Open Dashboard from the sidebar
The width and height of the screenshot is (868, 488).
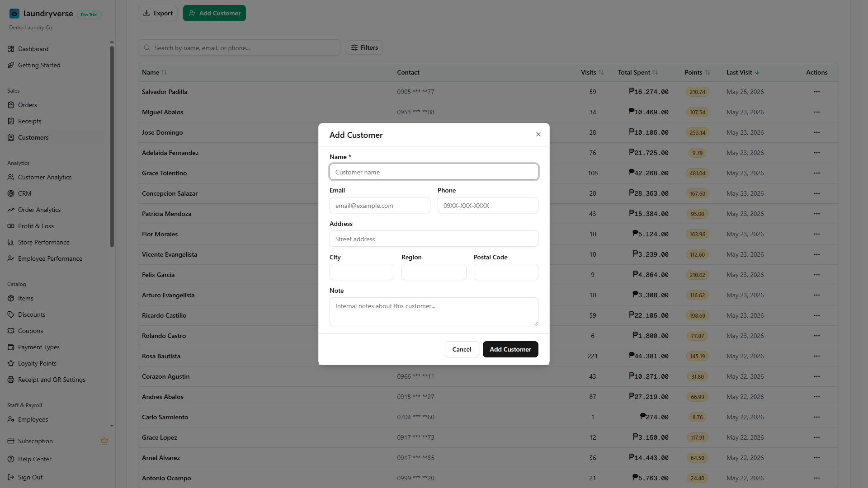click(33, 49)
